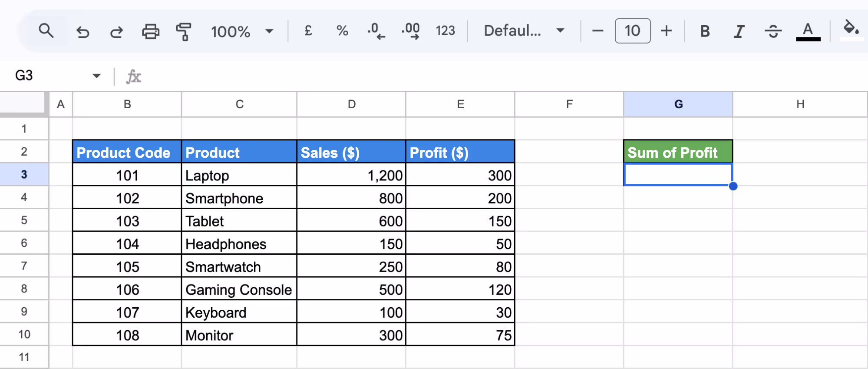Click the profit value 120 cell

[460, 289]
